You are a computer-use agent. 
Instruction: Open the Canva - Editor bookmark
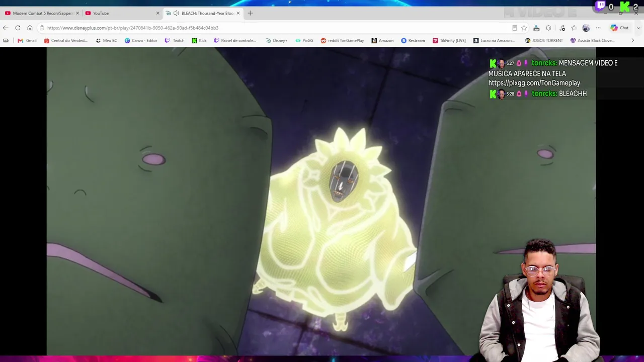click(x=141, y=40)
